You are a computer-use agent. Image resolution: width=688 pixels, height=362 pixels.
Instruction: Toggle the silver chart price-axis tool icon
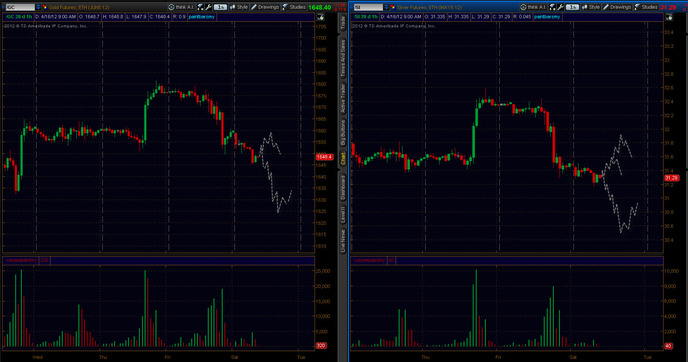coord(669,17)
